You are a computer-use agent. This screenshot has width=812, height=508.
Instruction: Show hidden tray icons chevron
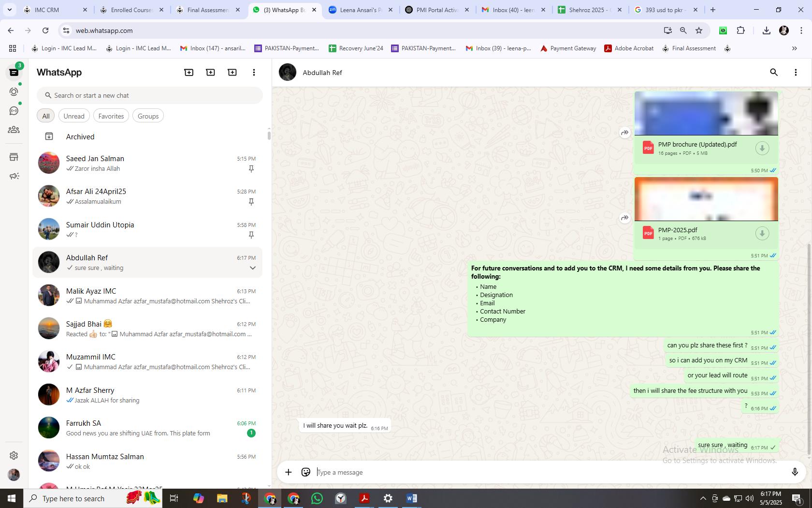coord(703,498)
